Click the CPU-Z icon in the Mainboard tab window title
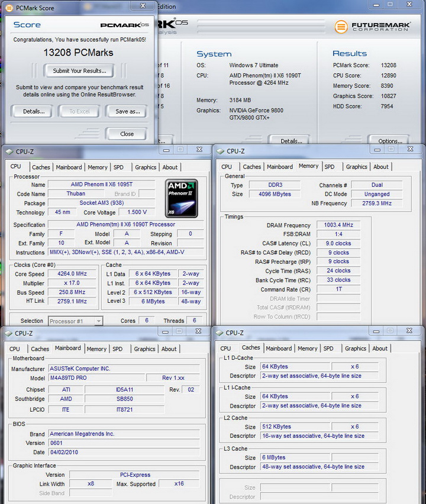This screenshot has height=504, width=426. (x=8, y=333)
